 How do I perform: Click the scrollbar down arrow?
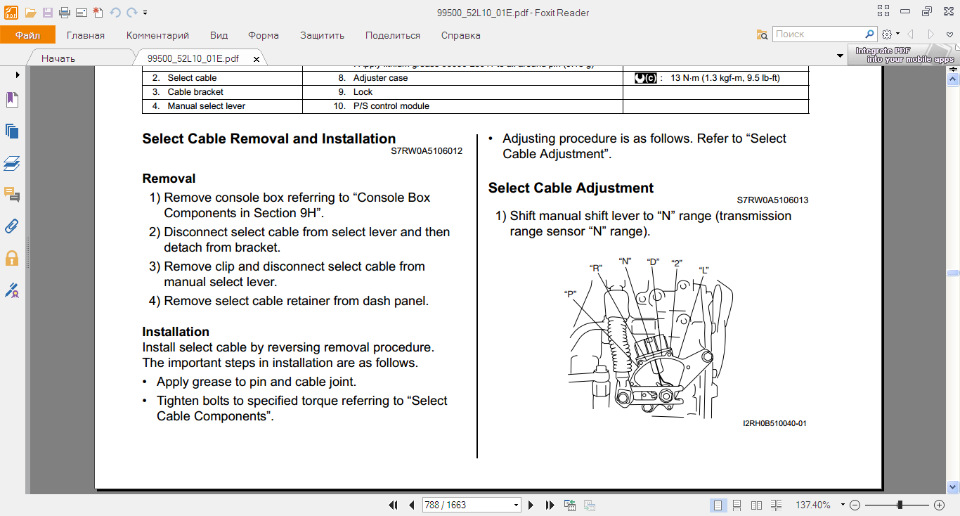click(x=953, y=487)
